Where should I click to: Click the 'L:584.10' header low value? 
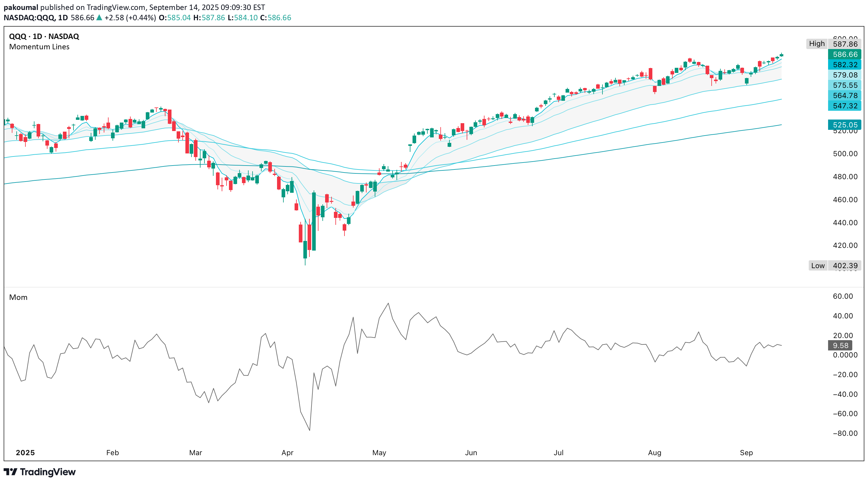click(243, 18)
